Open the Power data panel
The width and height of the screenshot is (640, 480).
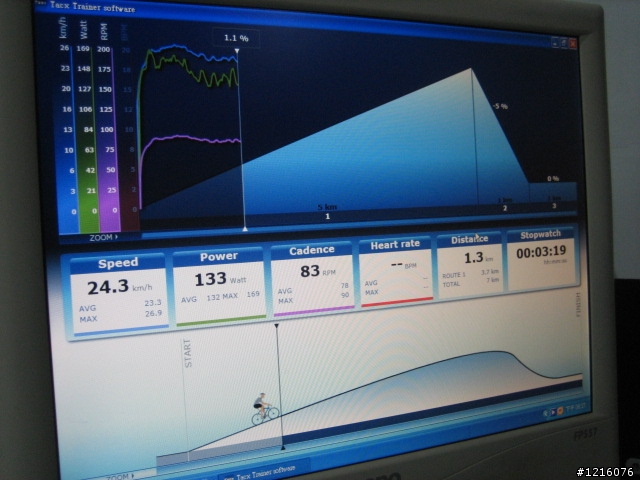click(x=220, y=287)
